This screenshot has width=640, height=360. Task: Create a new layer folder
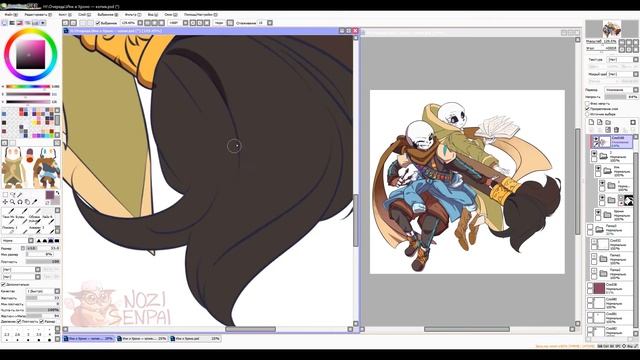(608, 122)
